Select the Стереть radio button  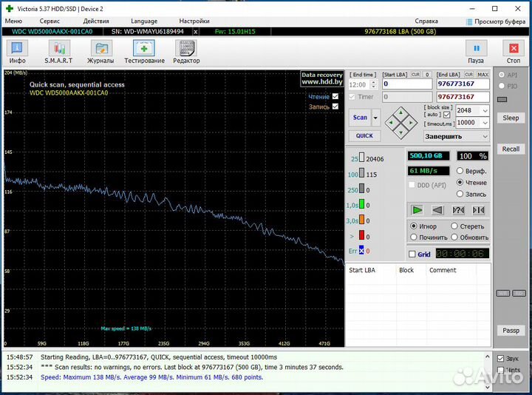[x=454, y=226]
